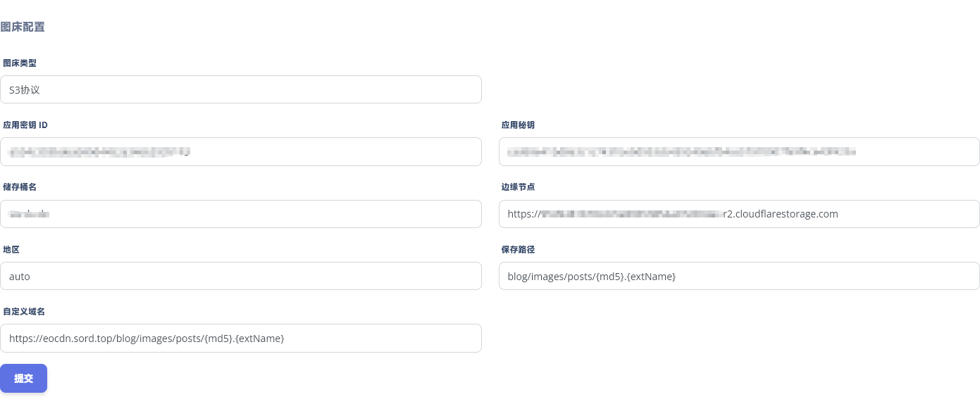The height and width of the screenshot is (404, 980).
Task: Select the 边缘节点 cloudflarestorage URL field
Action: (738, 214)
